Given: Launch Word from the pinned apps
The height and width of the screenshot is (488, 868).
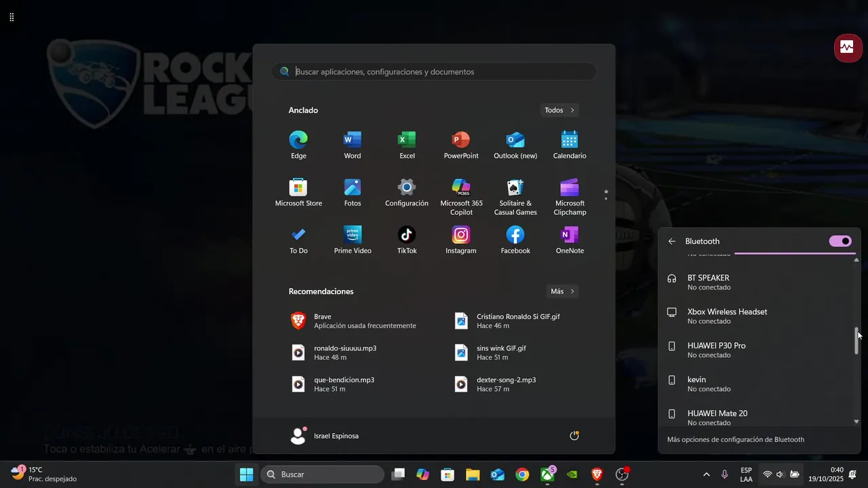Looking at the screenshot, I should [x=353, y=145].
